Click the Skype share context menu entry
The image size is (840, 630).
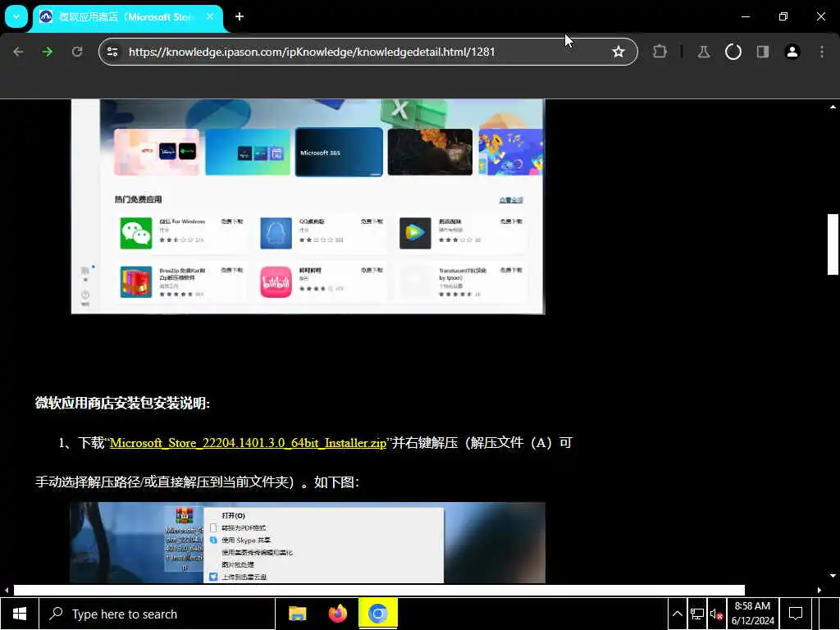click(246, 540)
